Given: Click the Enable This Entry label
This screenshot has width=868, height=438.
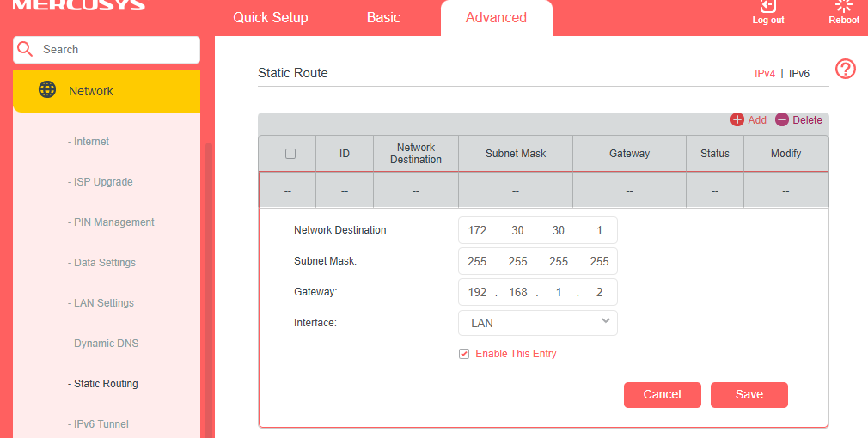Looking at the screenshot, I should [x=516, y=354].
